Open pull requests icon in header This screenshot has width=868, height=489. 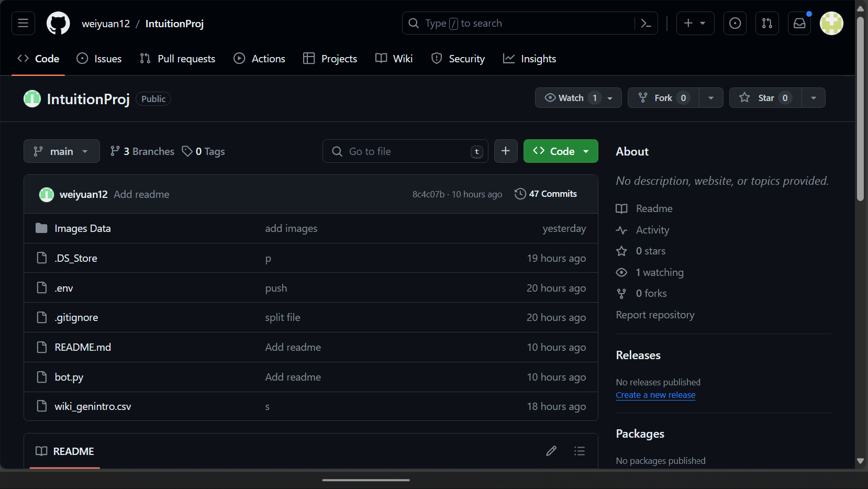pyautogui.click(x=767, y=23)
